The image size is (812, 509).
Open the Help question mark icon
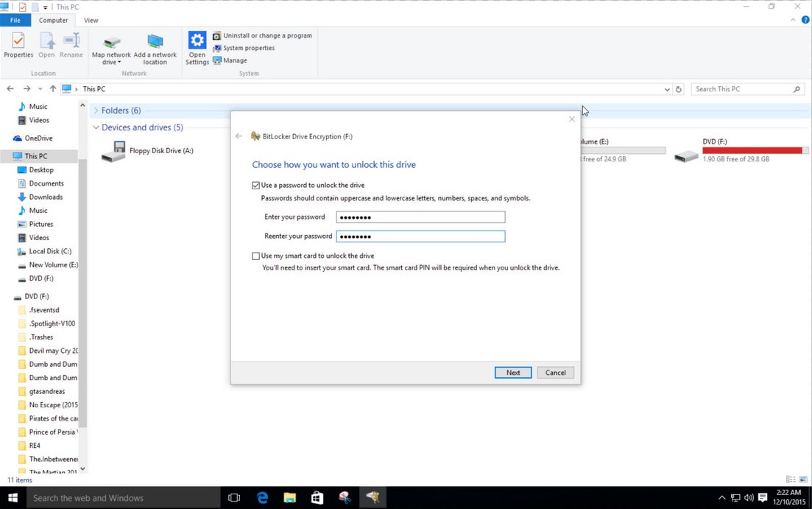[x=805, y=20]
